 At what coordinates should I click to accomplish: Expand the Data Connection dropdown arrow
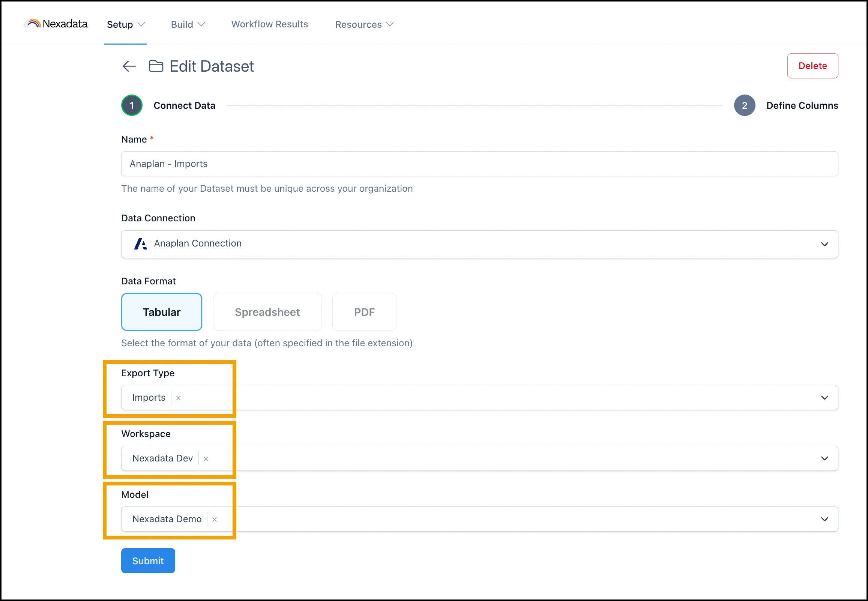point(824,244)
